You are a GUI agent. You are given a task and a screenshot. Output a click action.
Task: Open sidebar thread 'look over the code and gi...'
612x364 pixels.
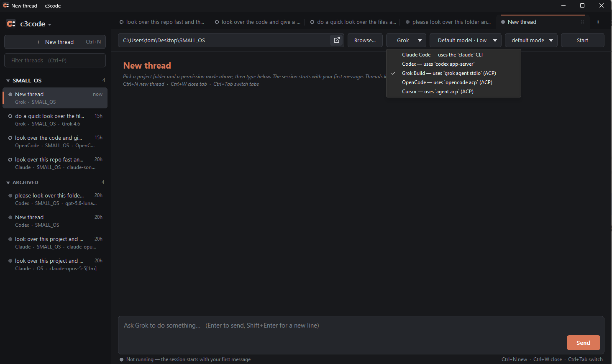coord(55,141)
